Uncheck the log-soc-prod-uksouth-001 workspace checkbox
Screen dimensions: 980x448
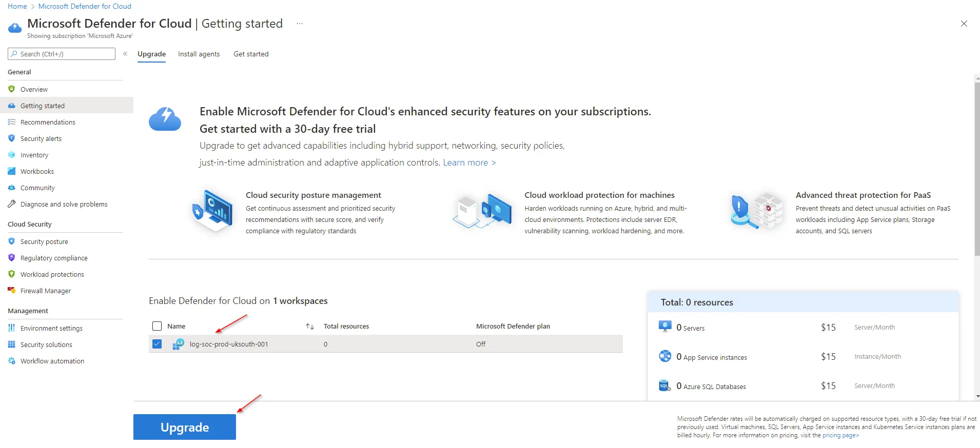click(157, 344)
